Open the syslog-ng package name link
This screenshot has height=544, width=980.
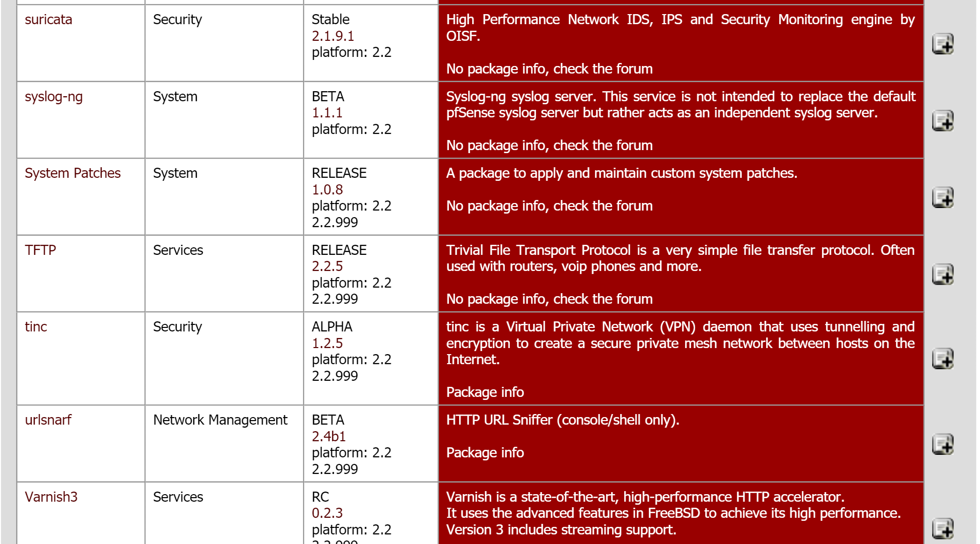[x=53, y=97]
